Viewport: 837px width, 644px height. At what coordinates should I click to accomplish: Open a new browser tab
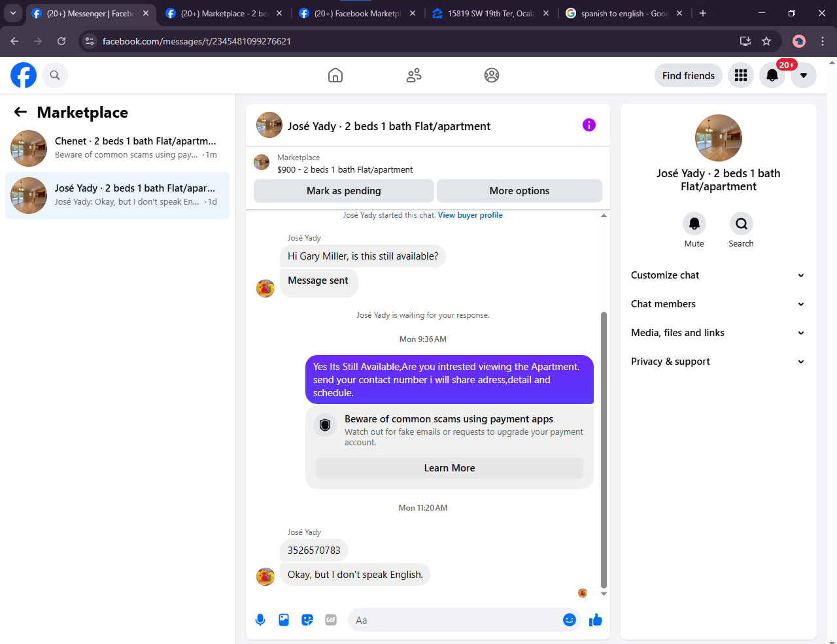tap(703, 13)
